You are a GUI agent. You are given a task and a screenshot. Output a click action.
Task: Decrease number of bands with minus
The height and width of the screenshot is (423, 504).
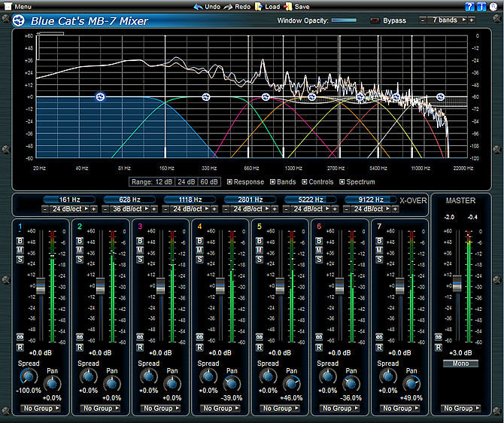pyautogui.click(x=423, y=20)
